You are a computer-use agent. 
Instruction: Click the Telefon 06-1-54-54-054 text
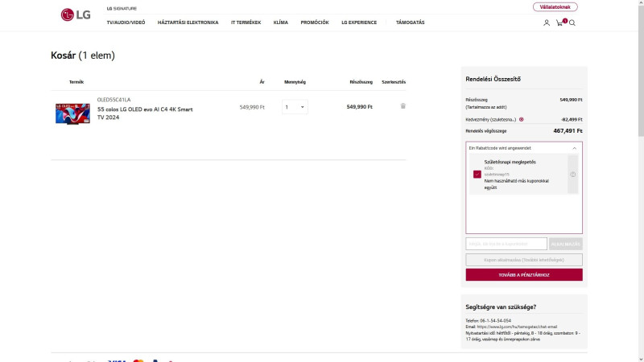(x=488, y=320)
